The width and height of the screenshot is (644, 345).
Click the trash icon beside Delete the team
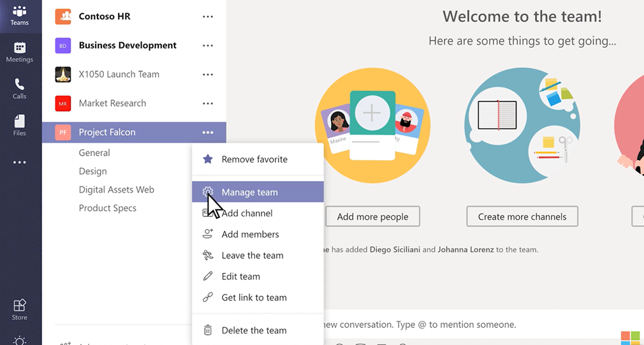pos(208,330)
